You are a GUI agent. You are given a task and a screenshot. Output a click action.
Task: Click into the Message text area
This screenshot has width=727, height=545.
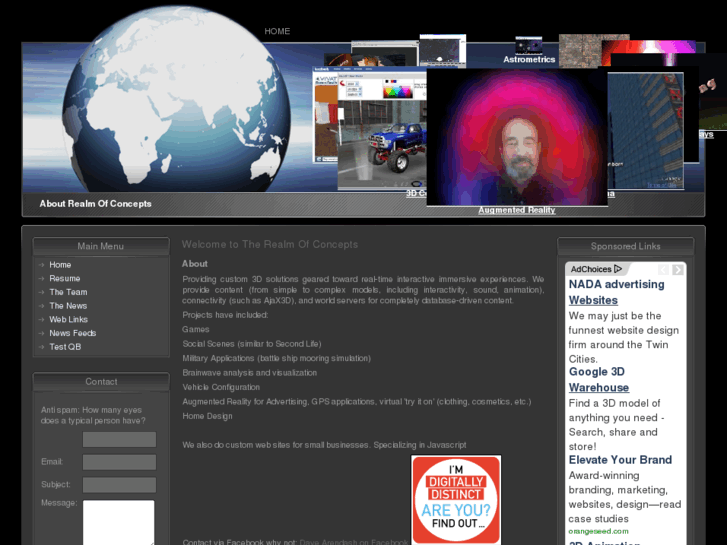pyautogui.click(x=119, y=522)
